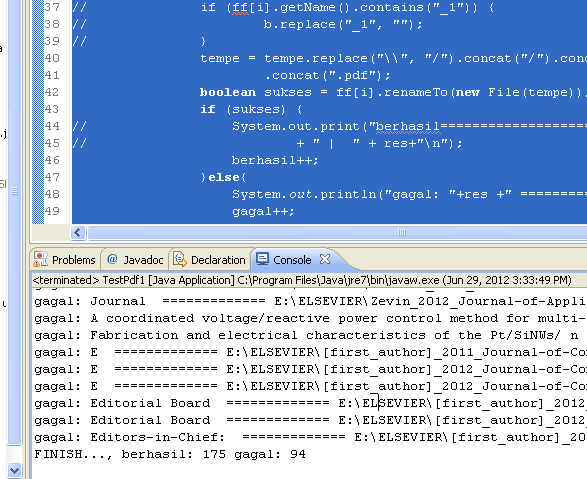The image size is (587, 479).
Task: Click 'gagal: Editors-in-Chief:' console line
Action: pyautogui.click(x=310, y=437)
